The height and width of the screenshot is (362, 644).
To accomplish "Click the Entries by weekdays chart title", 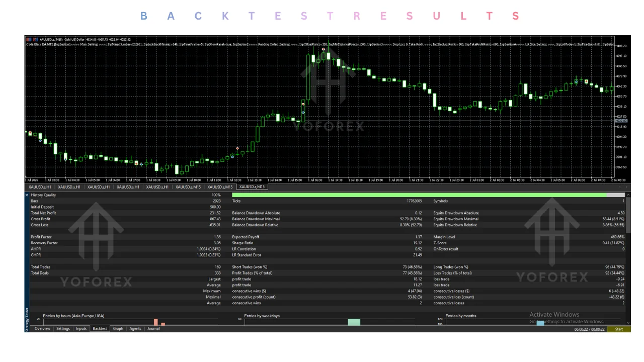I will click(262, 316).
